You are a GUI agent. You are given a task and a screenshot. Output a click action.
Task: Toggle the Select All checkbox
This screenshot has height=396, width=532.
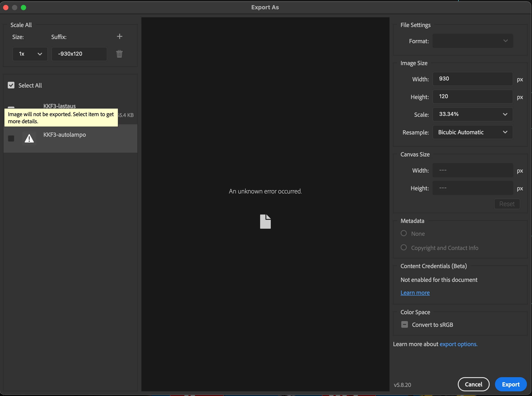point(11,85)
